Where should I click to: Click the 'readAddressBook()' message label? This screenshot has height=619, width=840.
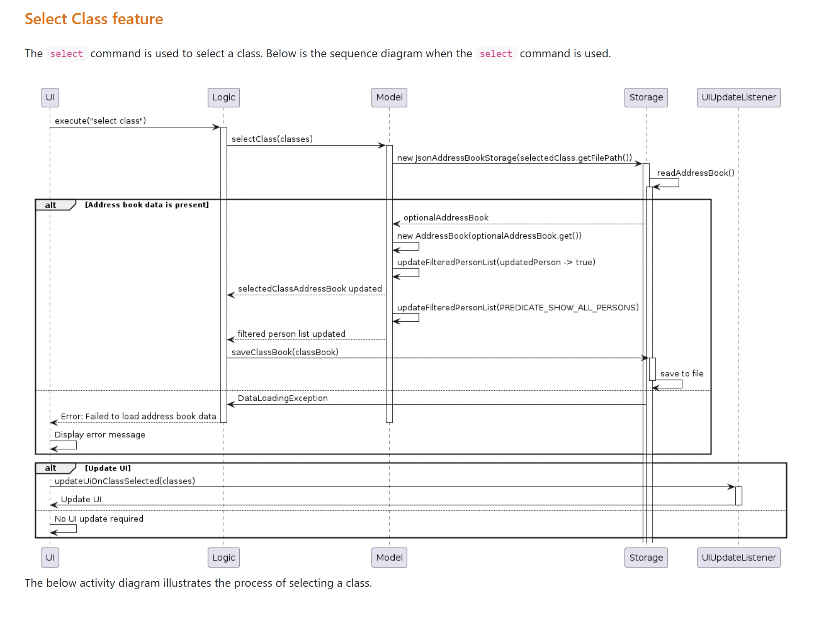(x=696, y=173)
